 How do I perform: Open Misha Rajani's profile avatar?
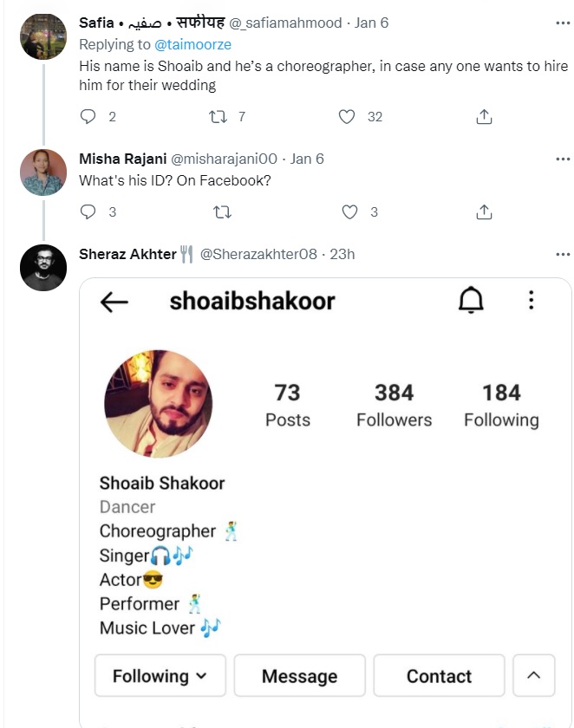(43, 172)
